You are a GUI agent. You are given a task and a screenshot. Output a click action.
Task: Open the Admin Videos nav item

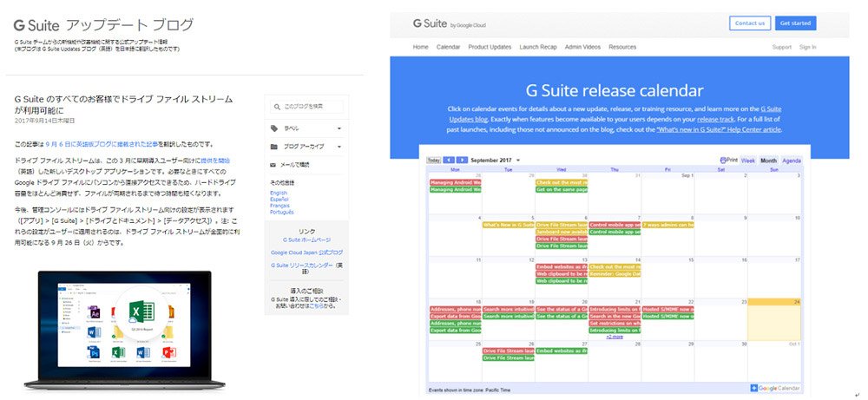[x=583, y=47]
